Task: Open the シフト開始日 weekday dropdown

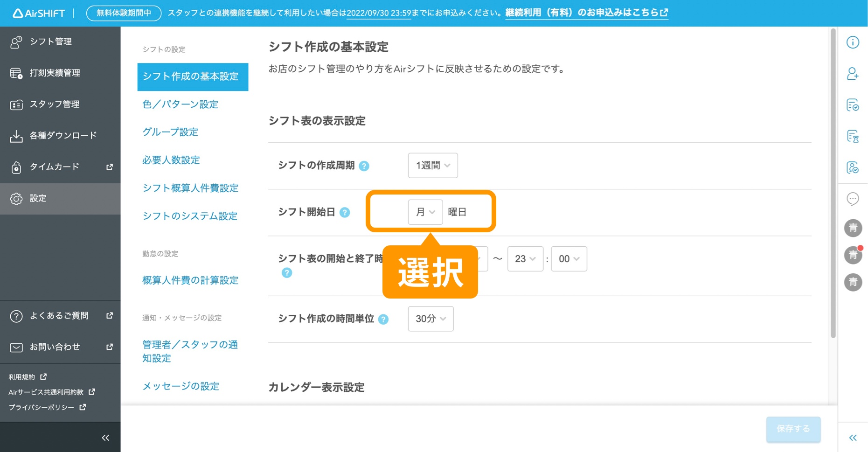Action: point(425,212)
